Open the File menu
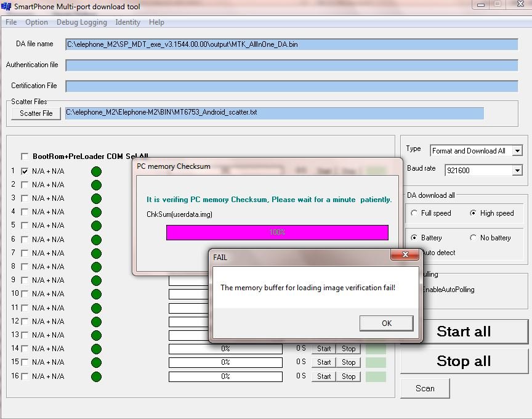 coord(11,22)
